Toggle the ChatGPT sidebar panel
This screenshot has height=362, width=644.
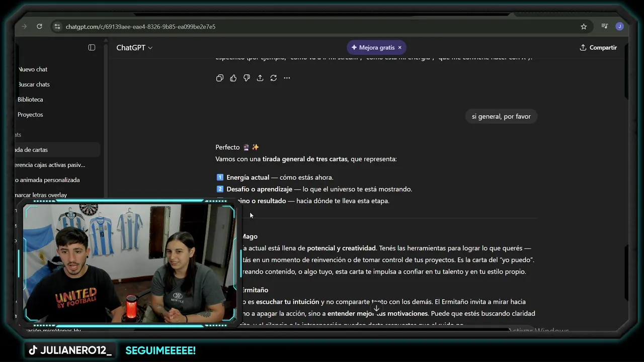(92, 47)
